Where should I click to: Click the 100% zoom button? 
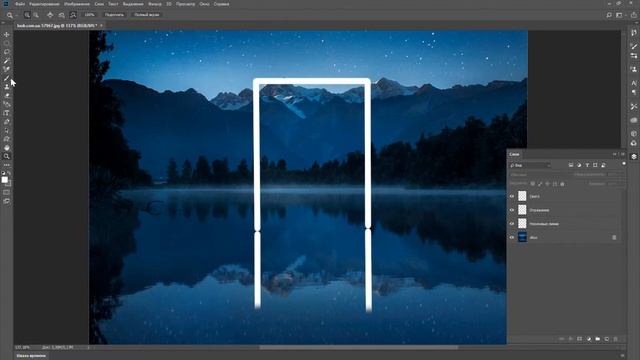pos(89,15)
